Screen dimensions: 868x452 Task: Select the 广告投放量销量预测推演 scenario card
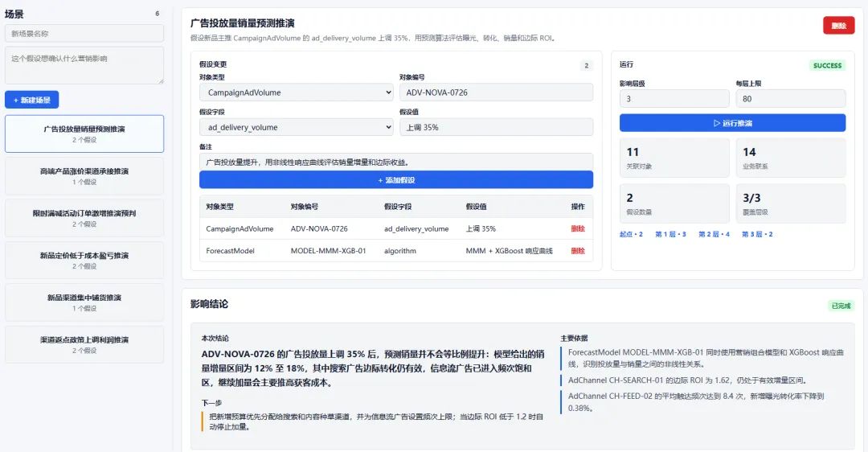point(84,134)
